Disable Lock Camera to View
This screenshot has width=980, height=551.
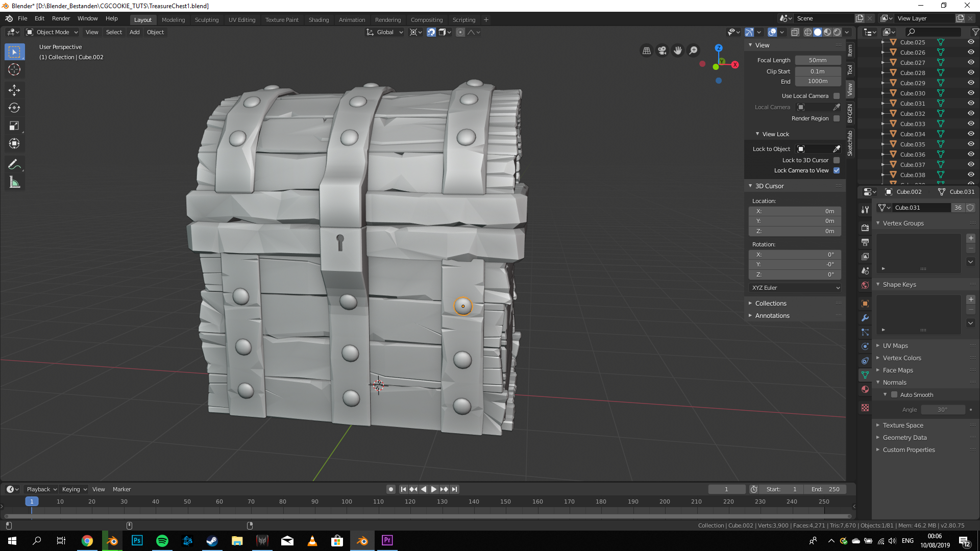[x=837, y=170]
